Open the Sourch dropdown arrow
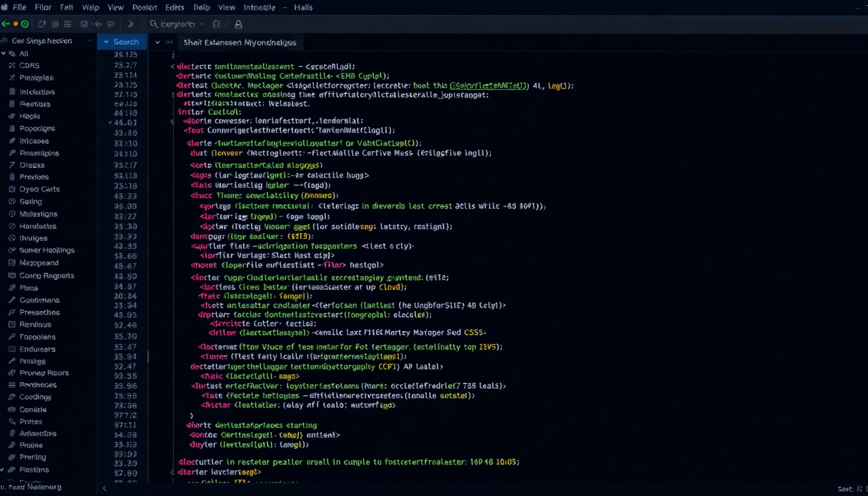Screen dimensions: 868x496 (107, 42)
